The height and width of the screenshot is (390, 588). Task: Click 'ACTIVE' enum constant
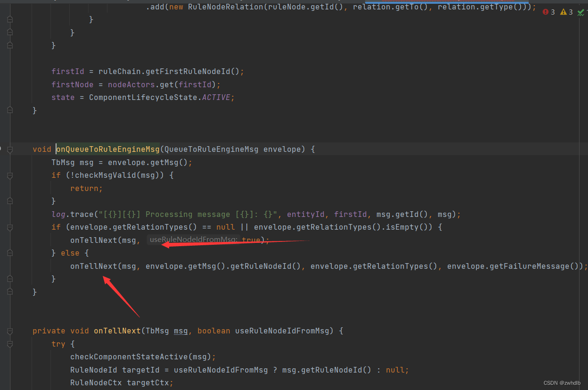216,98
